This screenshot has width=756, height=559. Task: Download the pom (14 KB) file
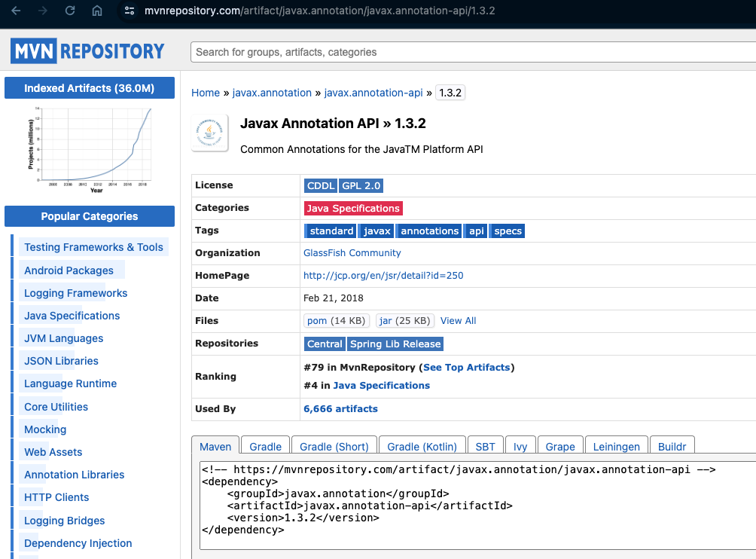tap(336, 321)
